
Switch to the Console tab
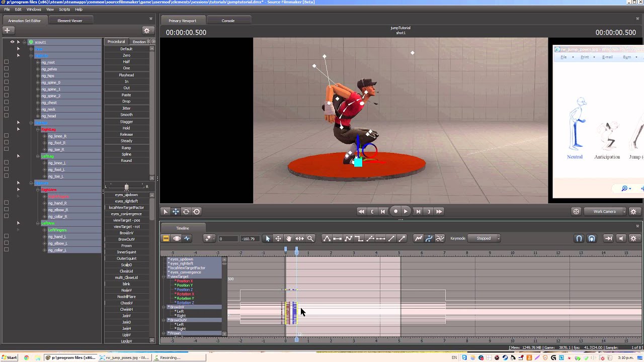click(x=228, y=21)
